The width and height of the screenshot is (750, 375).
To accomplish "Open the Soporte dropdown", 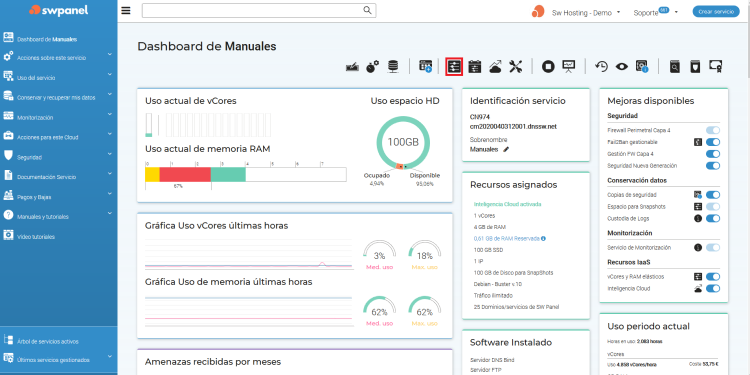I will [x=656, y=12].
